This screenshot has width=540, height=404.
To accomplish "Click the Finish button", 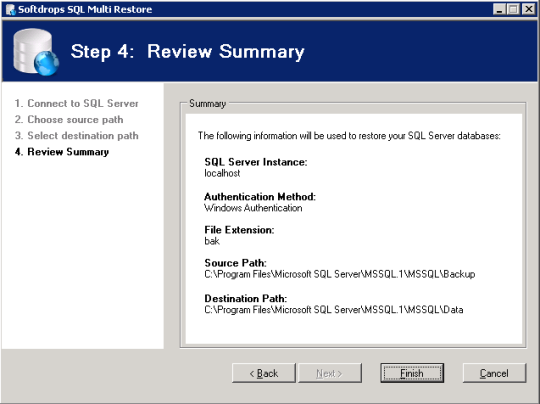I will click(412, 373).
